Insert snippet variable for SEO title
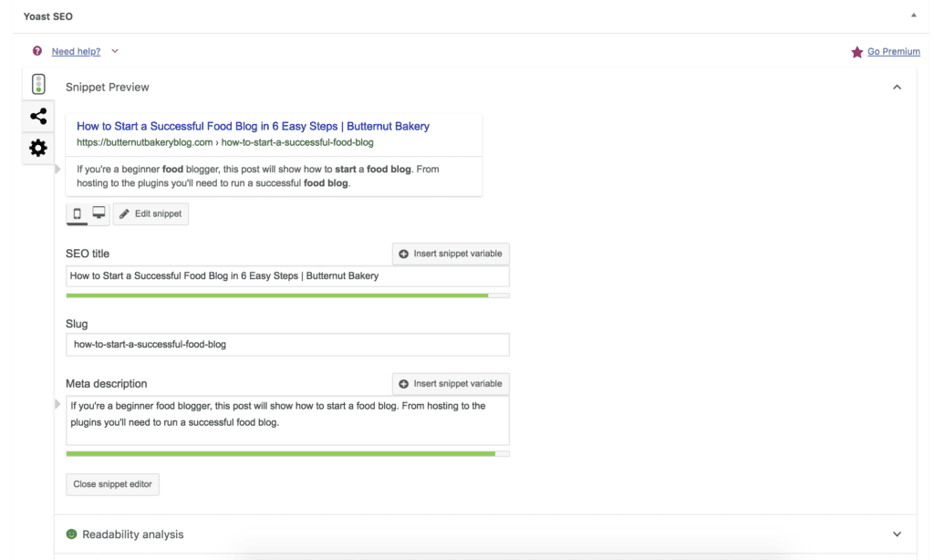Image resolution: width=934 pixels, height=560 pixels. tap(451, 254)
